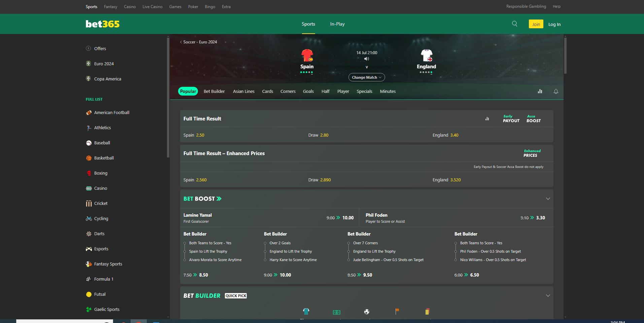Toggle match audio speaker icon

click(367, 59)
